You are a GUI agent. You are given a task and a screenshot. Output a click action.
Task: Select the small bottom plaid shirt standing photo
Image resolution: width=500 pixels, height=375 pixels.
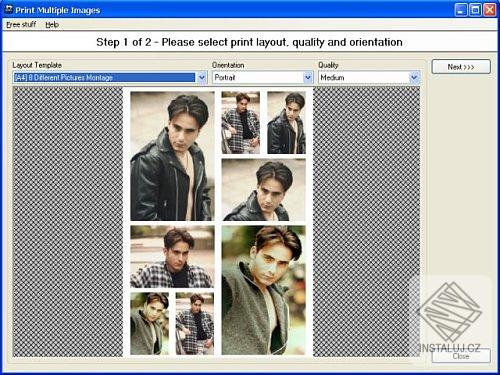coord(195,324)
